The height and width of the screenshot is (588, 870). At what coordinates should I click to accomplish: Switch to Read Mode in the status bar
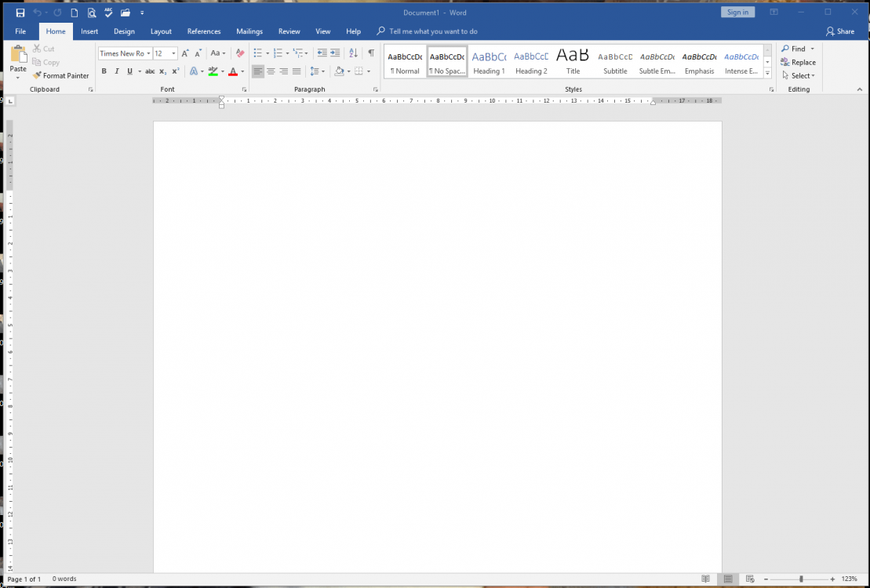click(705, 579)
